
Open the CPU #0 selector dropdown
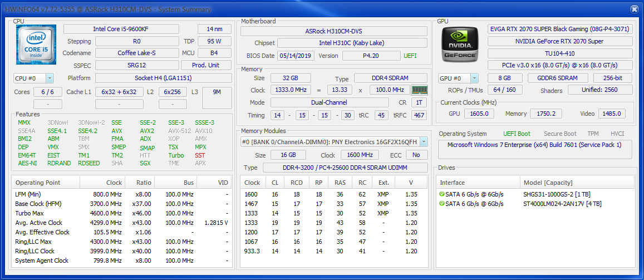coord(50,78)
